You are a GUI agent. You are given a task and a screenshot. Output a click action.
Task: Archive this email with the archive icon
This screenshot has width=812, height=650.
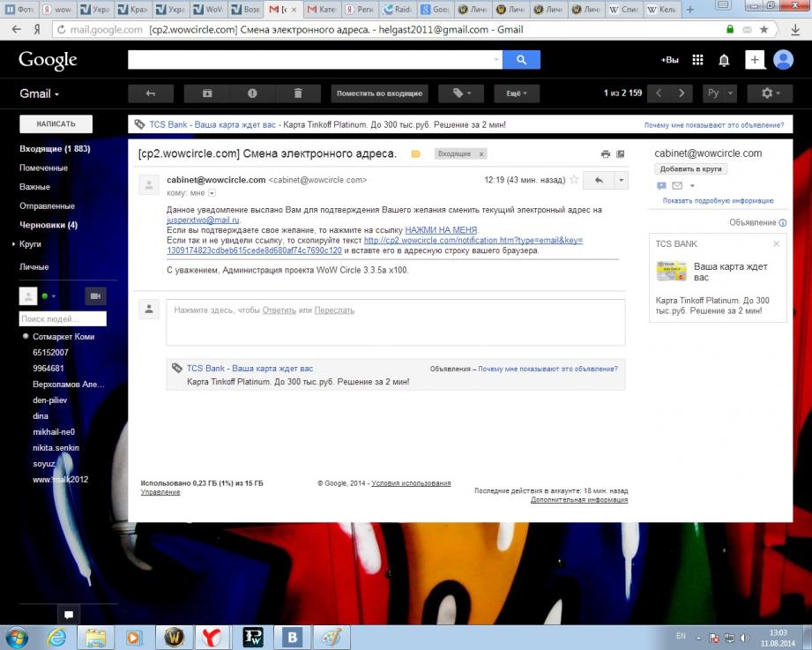207,93
